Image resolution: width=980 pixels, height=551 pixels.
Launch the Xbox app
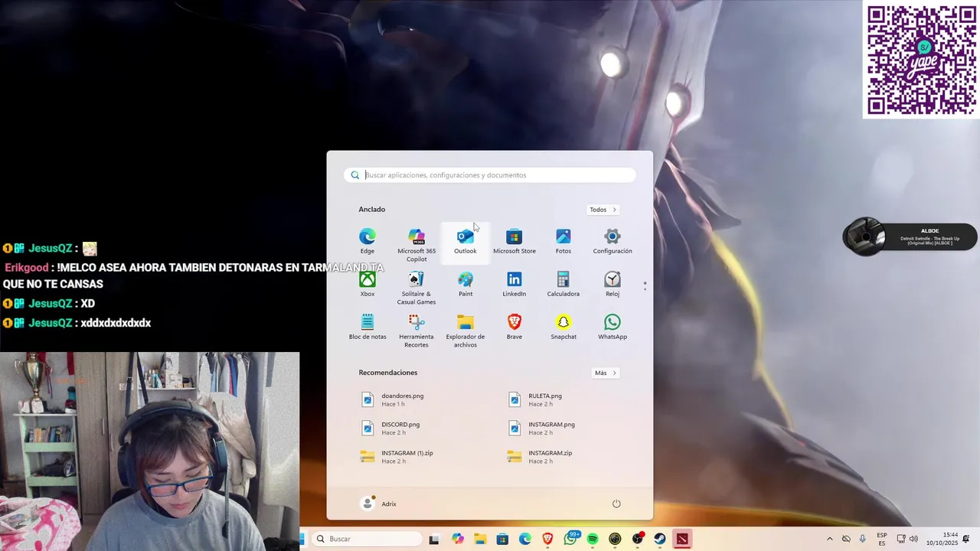click(x=367, y=285)
